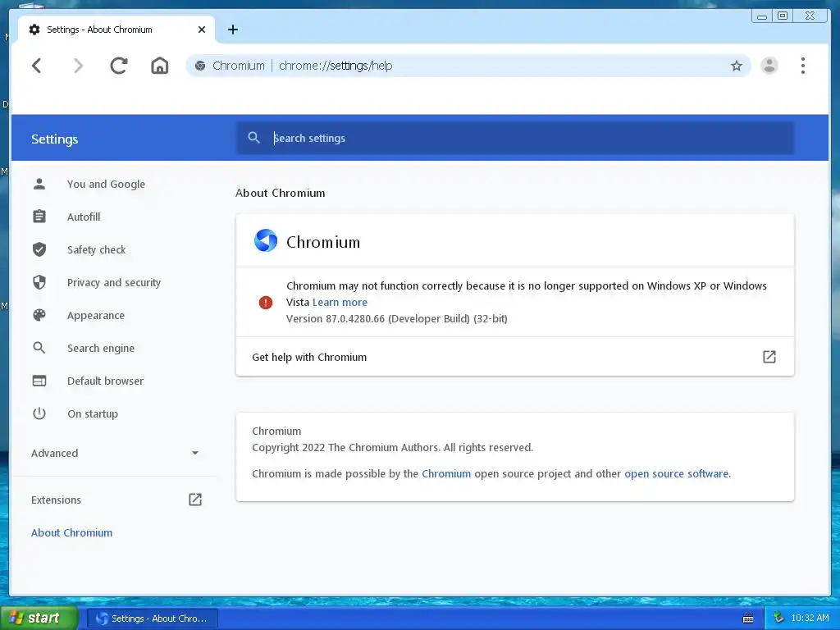The width and height of the screenshot is (840, 630).
Task: Click the address bar URL chrome://settings/help
Action: 336,66
